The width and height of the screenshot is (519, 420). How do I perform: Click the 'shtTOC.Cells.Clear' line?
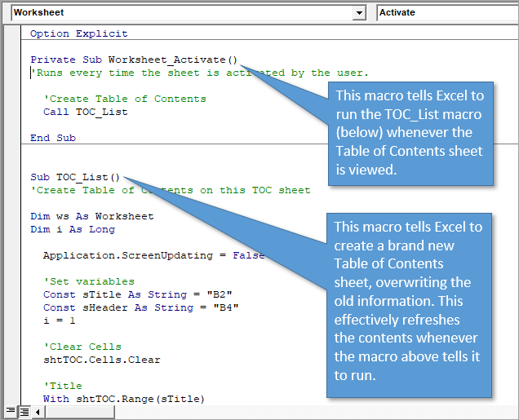point(102,360)
